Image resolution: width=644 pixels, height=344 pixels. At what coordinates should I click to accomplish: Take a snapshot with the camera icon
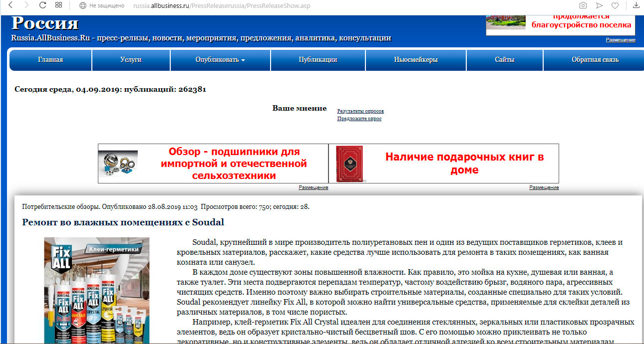(583, 5)
